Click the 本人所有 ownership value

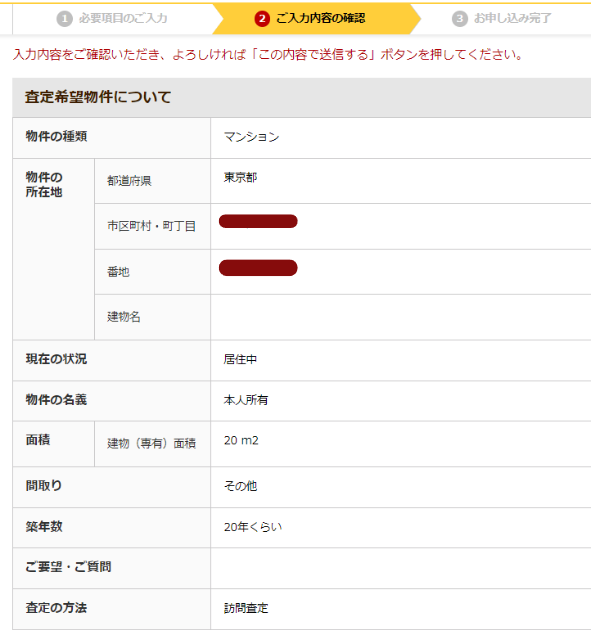coord(246,400)
